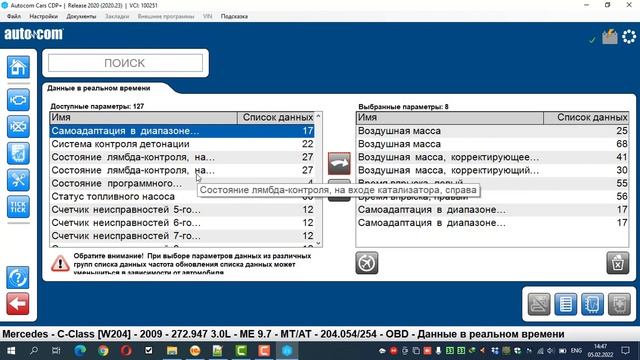This screenshot has width=640, height=360.
Task: Click the greyed crossed-out graph icon
Action: (539, 304)
